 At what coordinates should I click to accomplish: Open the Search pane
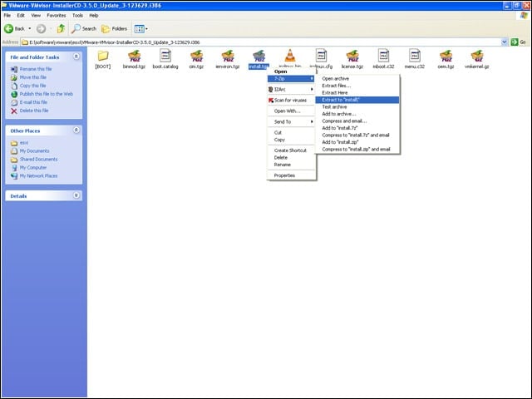pyautogui.click(x=84, y=29)
